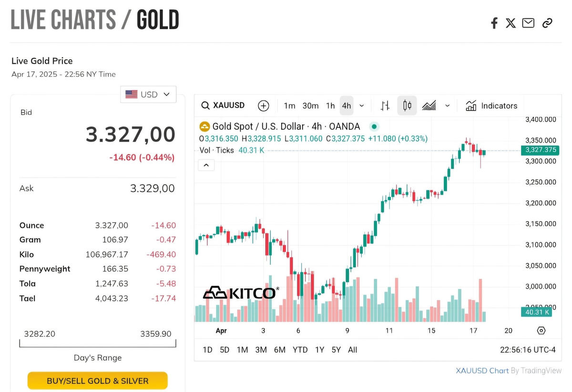This screenshot has width=572, height=392.
Task: Select the 1h time interval
Action: 330,106
